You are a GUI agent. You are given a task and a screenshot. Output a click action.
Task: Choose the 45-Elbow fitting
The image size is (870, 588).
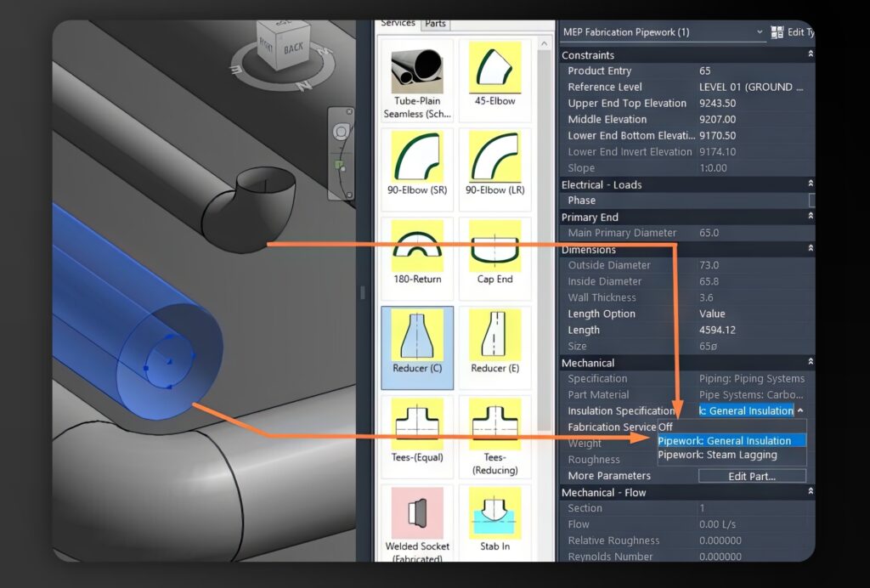[x=495, y=81]
